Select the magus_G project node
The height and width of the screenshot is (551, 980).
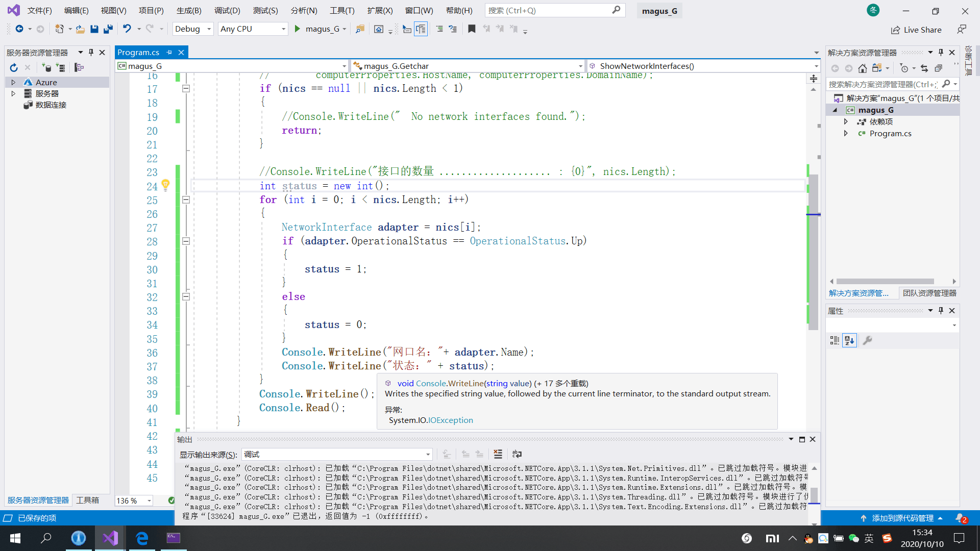pyautogui.click(x=876, y=110)
